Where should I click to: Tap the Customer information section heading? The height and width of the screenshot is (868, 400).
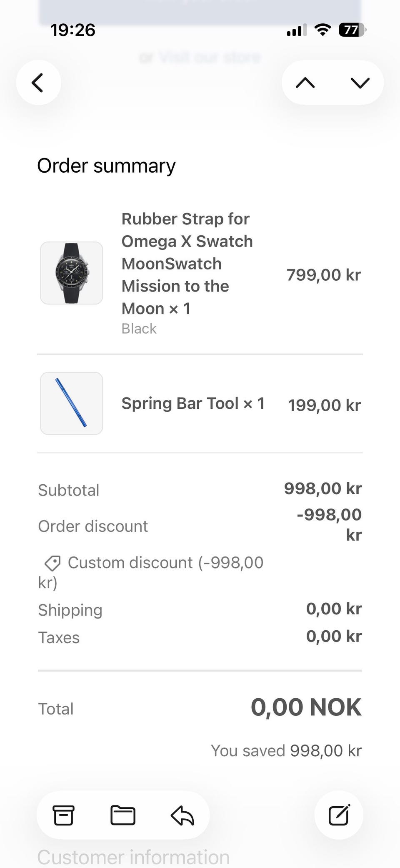(133, 857)
